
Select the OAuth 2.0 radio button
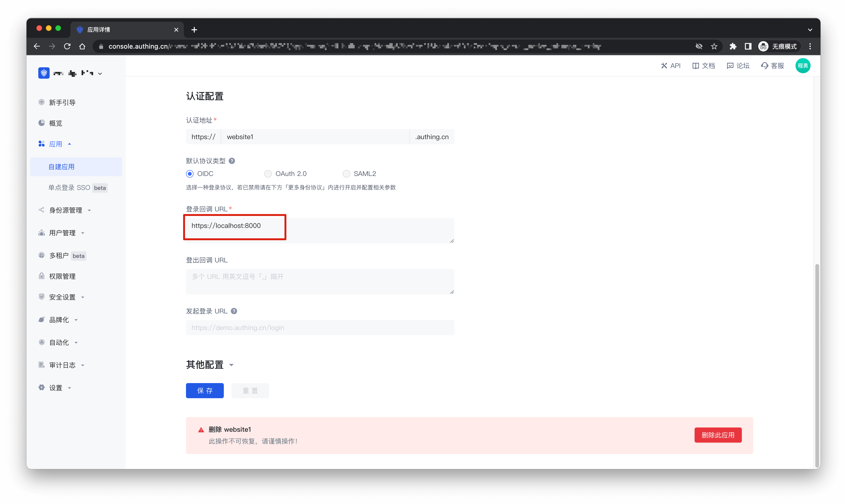(268, 174)
